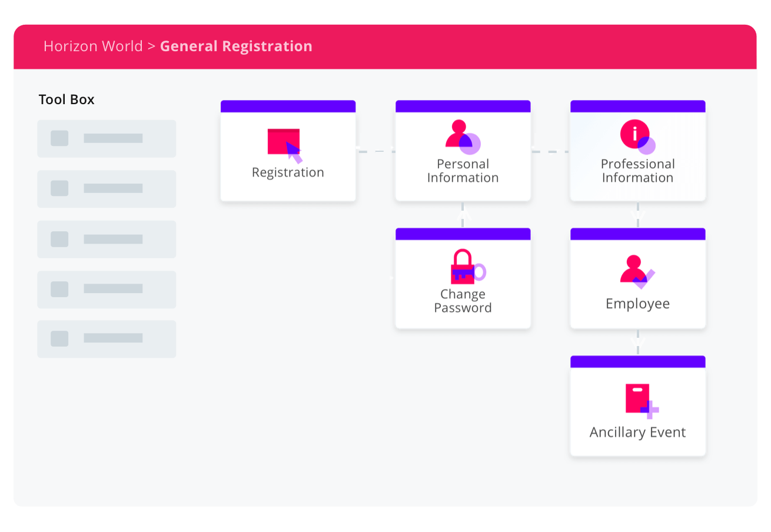
Task: Select the third Tool Box placeholder item
Action: click(107, 239)
